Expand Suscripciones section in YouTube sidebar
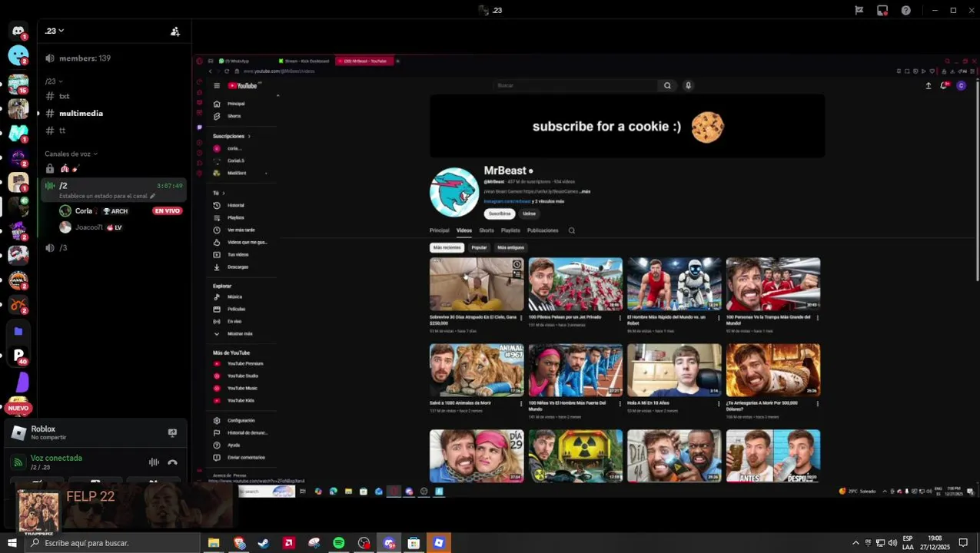 pos(231,136)
